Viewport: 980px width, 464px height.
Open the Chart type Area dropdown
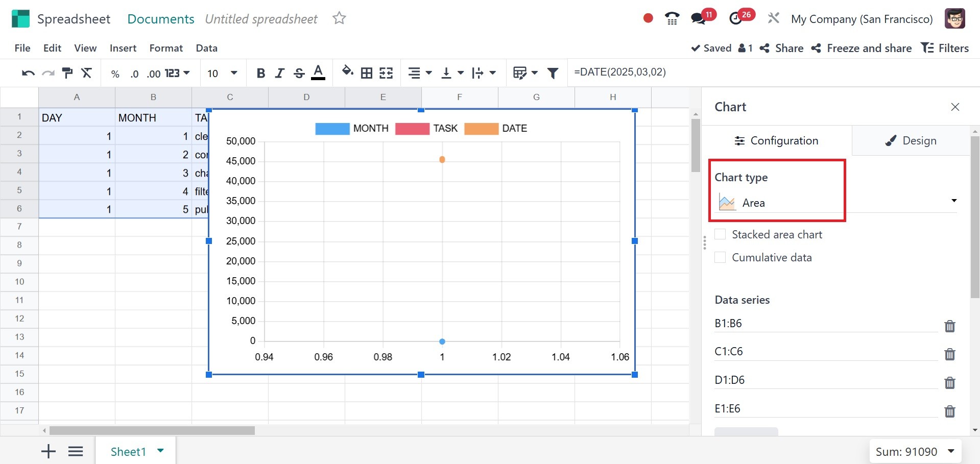[x=835, y=203]
